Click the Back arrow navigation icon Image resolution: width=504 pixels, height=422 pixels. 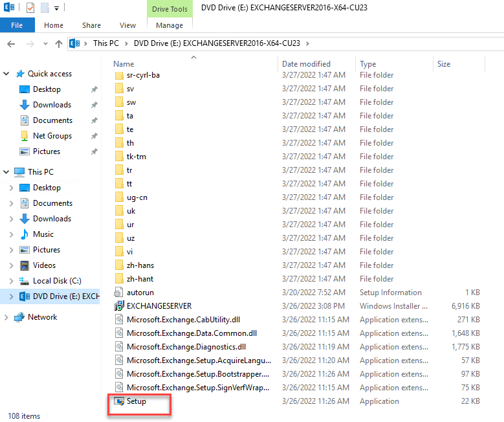point(11,43)
